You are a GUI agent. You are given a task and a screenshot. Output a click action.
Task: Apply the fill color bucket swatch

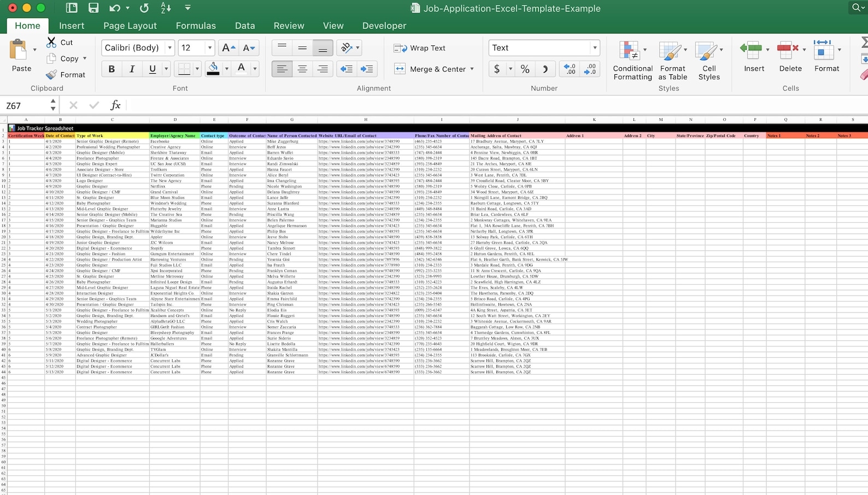pos(213,69)
